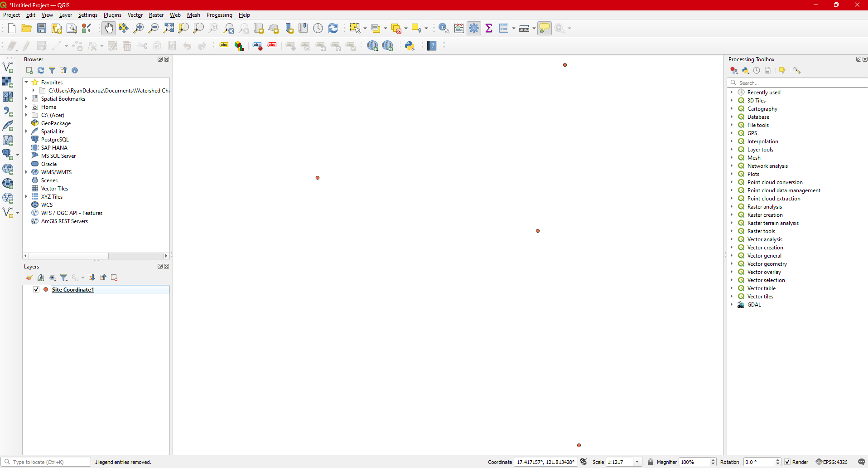Expand the XYZ Tiles browser node
868x468 pixels.
coord(26,197)
